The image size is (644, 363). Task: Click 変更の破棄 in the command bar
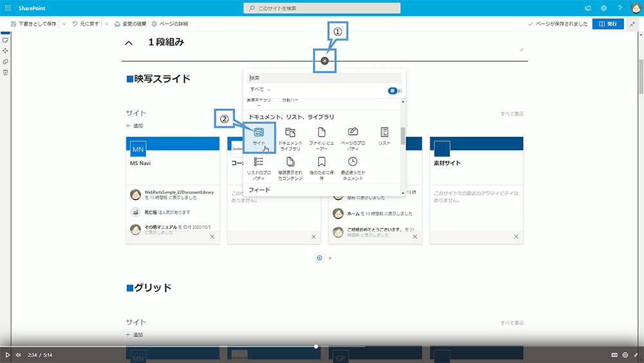129,24
